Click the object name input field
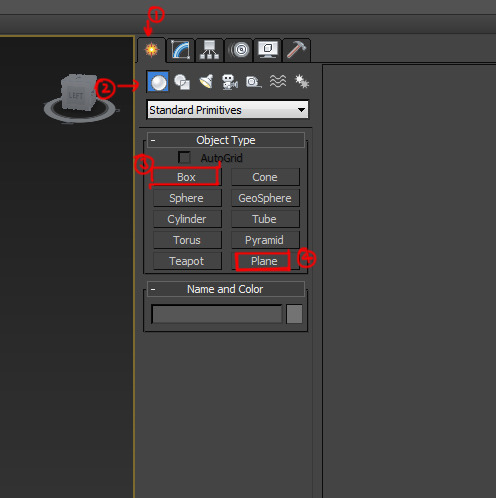The width and height of the screenshot is (496, 498). 217,314
